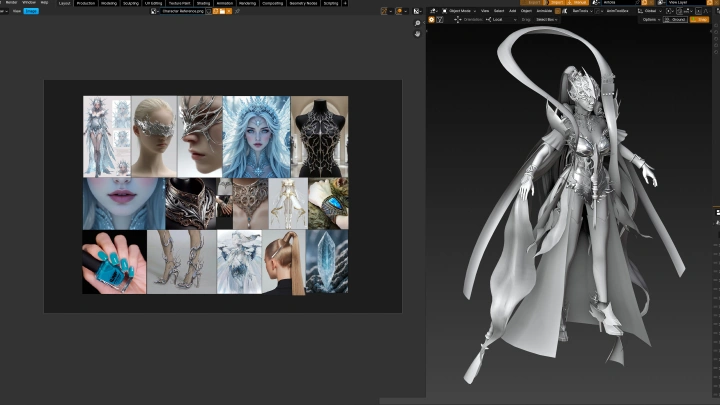Screen dimensions: 720x405
Task: Switch to the UV Editing workspace tab
Action: click(153, 3)
